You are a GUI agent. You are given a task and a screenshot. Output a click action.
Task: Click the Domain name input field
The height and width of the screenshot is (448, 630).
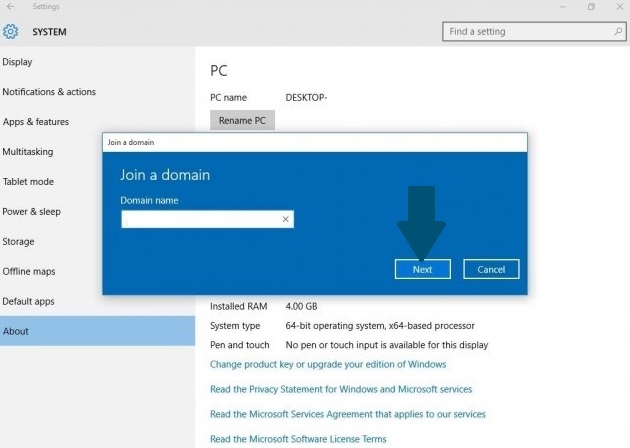[207, 219]
